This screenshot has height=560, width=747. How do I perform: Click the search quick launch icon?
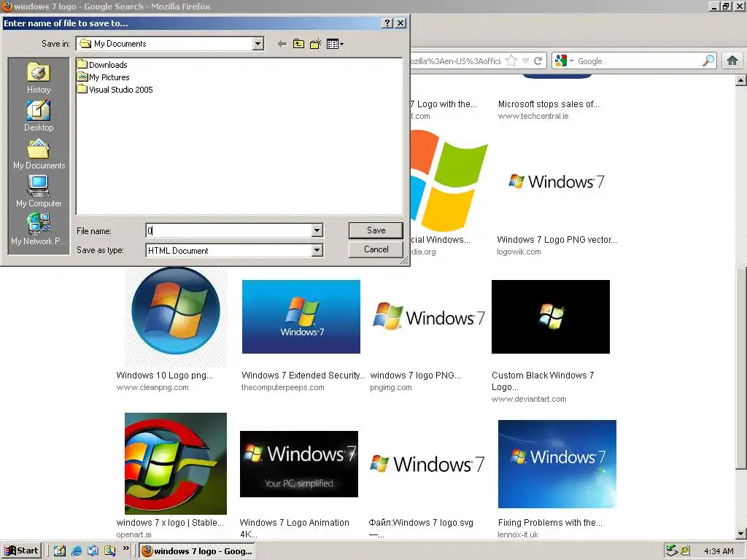coord(109,551)
